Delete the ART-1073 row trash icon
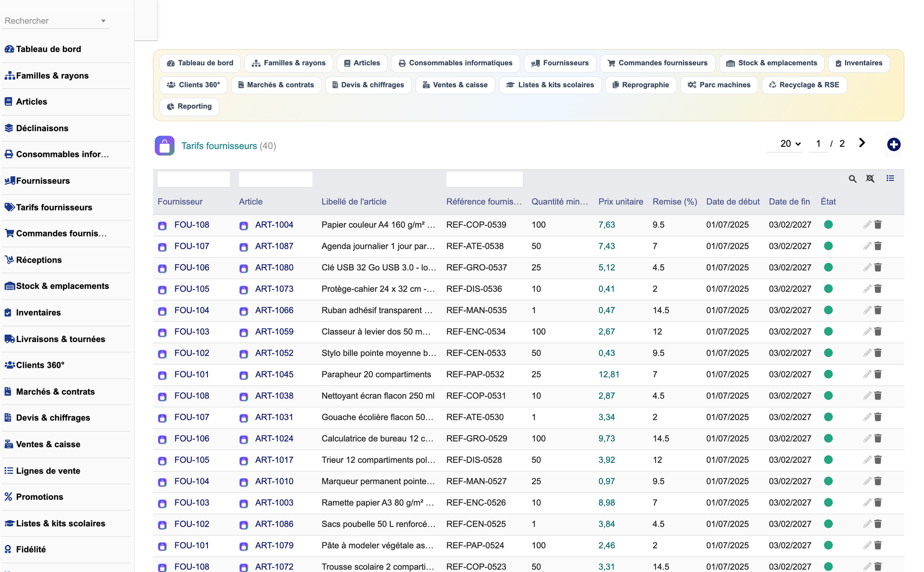The image size is (924, 572). 878,289
